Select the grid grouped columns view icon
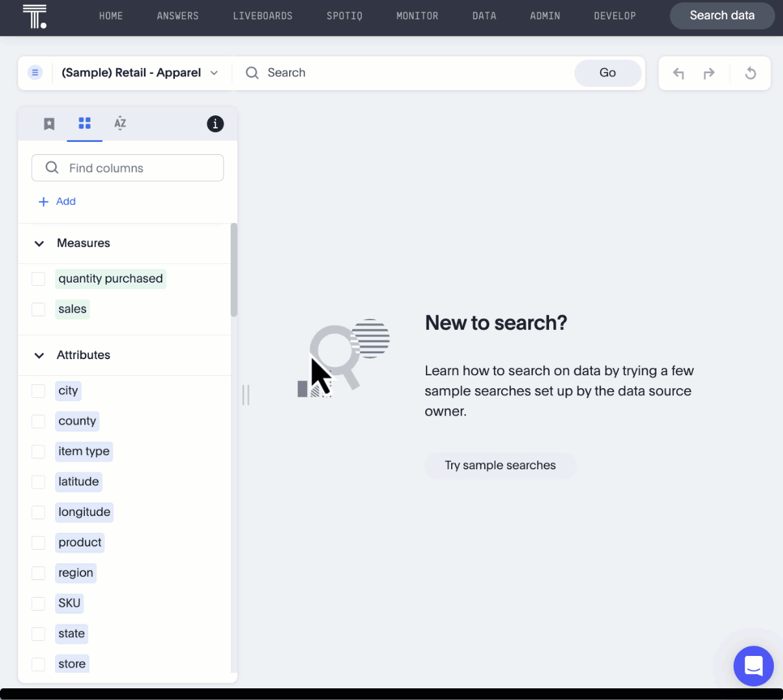Image resolution: width=783 pixels, height=700 pixels. [x=84, y=123]
